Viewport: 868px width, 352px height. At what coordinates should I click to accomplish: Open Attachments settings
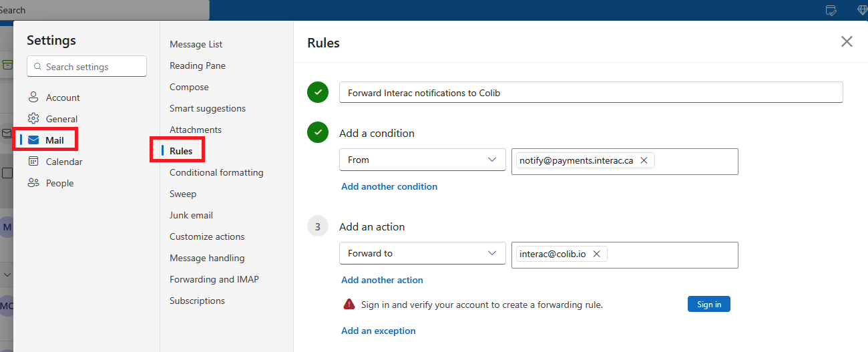(x=196, y=130)
